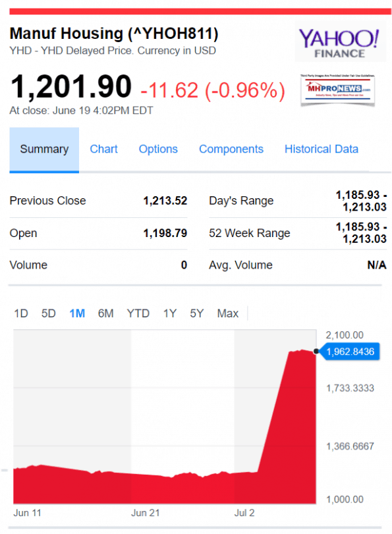This screenshot has height=534, width=392.
Task: Click the 1,962.8436 price marker label
Action: 350,352
